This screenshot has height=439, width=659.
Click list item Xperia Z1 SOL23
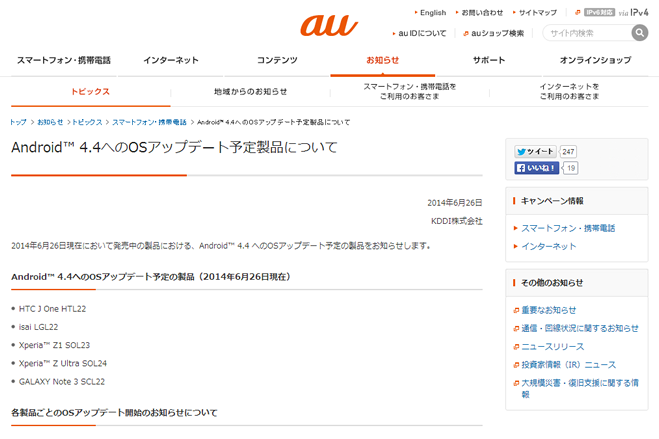54,345
